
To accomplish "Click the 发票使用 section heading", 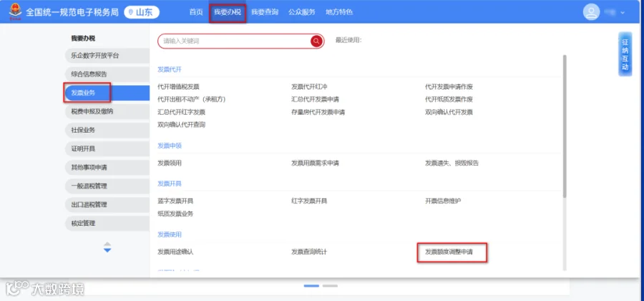I will (x=169, y=234).
